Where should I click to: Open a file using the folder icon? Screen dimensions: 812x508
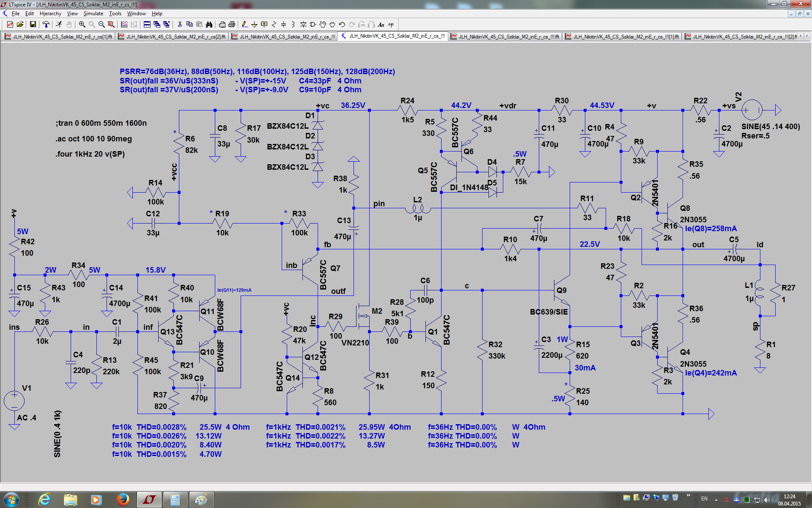coord(19,25)
